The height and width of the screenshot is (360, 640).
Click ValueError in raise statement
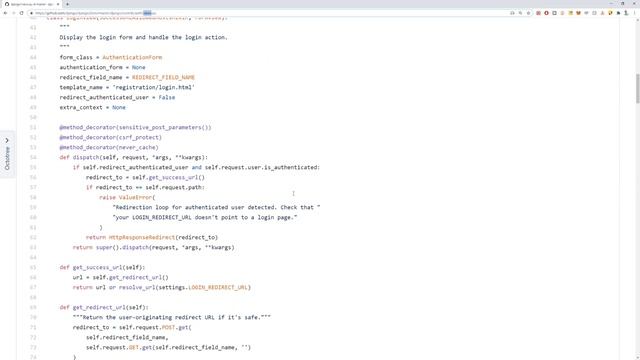135,197
